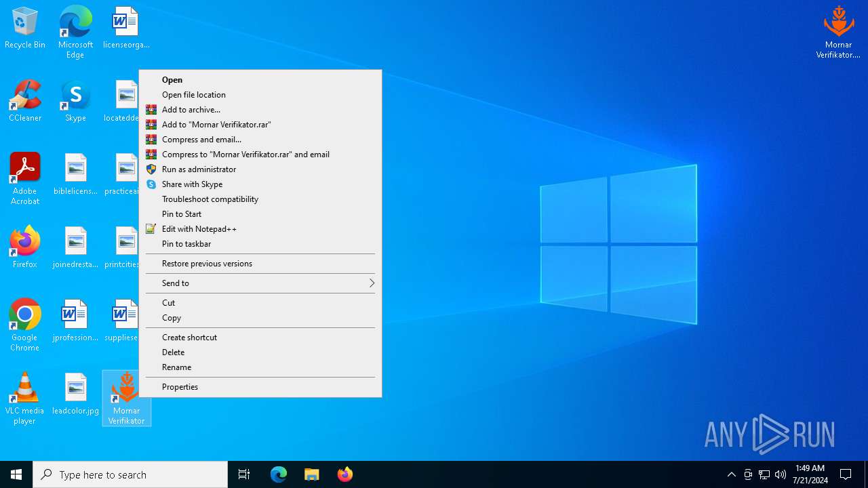Choose Cut in the context menu
This screenshot has height=488, width=868.
(260, 303)
